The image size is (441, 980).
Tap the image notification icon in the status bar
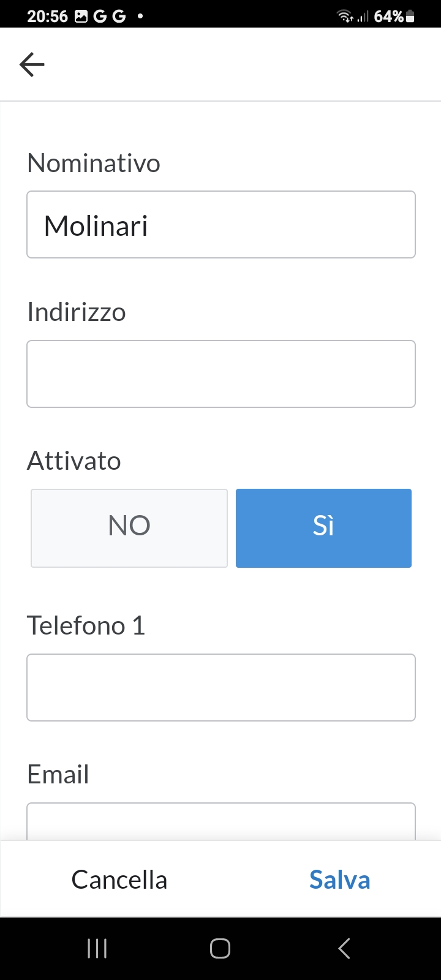pos(81,17)
